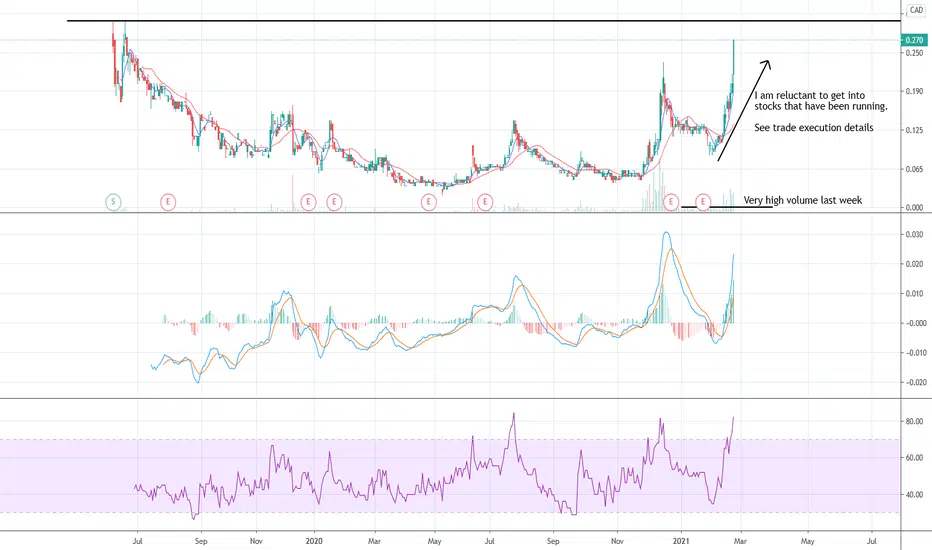Image resolution: width=932 pixels, height=550 pixels.
Task: Select the horizontal black resistance line above the chart
Action: click(x=484, y=21)
